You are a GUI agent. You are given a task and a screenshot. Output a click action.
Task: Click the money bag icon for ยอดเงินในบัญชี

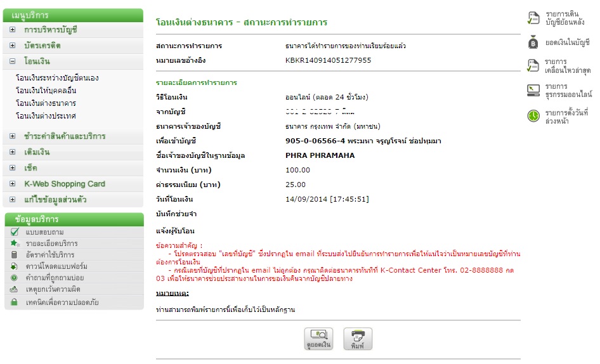tap(533, 42)
